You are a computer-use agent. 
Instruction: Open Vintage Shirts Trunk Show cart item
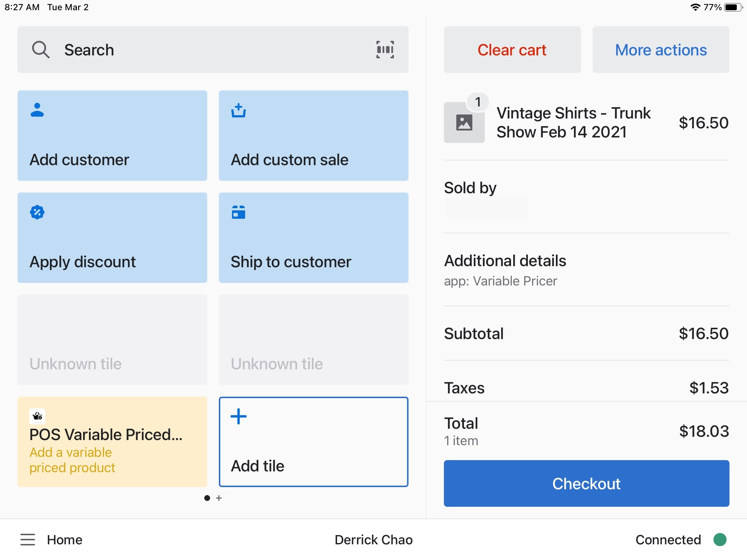[574, 122]
